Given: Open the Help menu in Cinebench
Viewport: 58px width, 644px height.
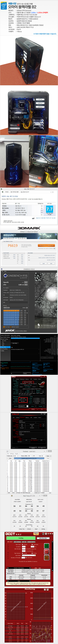Looking at the screenshot, I should [x=5, y=271].
